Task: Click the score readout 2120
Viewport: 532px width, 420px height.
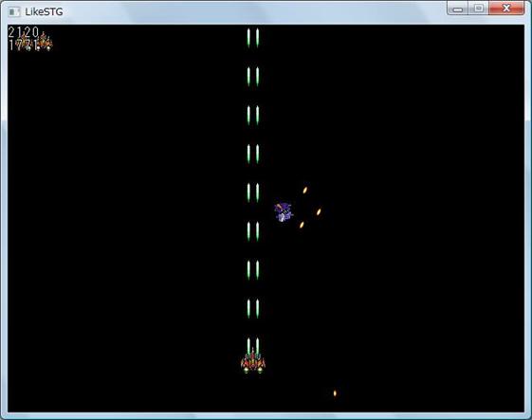Action: pyautogui.click(x=24, y=32)
